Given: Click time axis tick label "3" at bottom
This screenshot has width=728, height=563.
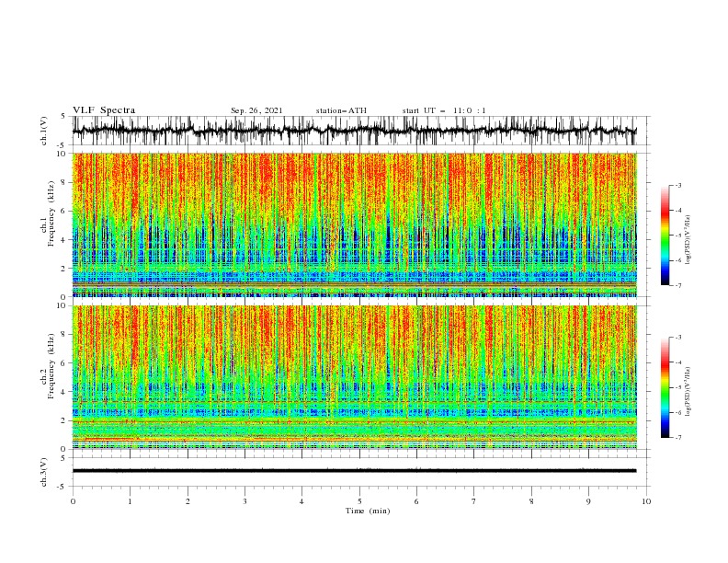Looking at the screenshot, I should [245, 501].
